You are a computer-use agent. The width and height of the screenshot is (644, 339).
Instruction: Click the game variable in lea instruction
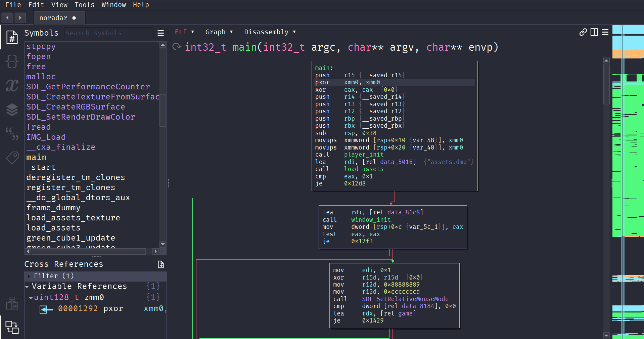[405, 313]
